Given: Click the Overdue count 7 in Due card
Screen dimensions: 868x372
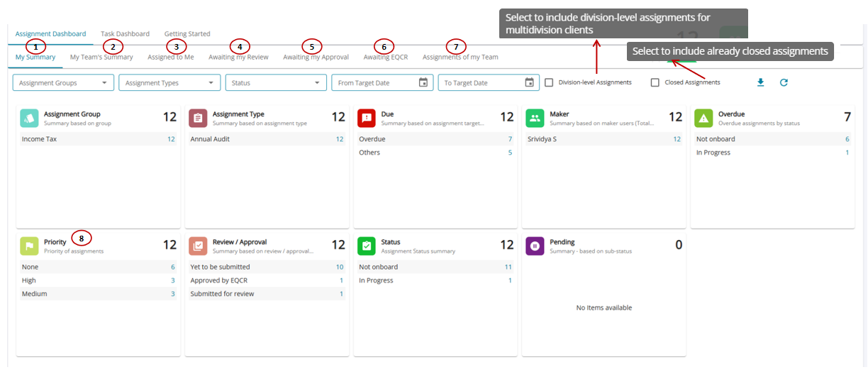Looking at the screenshot, I should click(509, 139).
